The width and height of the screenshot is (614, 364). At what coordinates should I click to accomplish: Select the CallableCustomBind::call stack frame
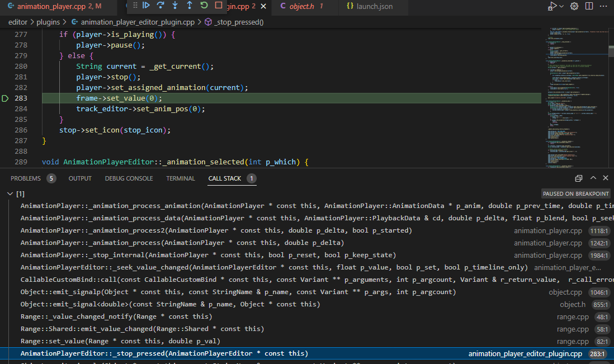pos(307,280)
